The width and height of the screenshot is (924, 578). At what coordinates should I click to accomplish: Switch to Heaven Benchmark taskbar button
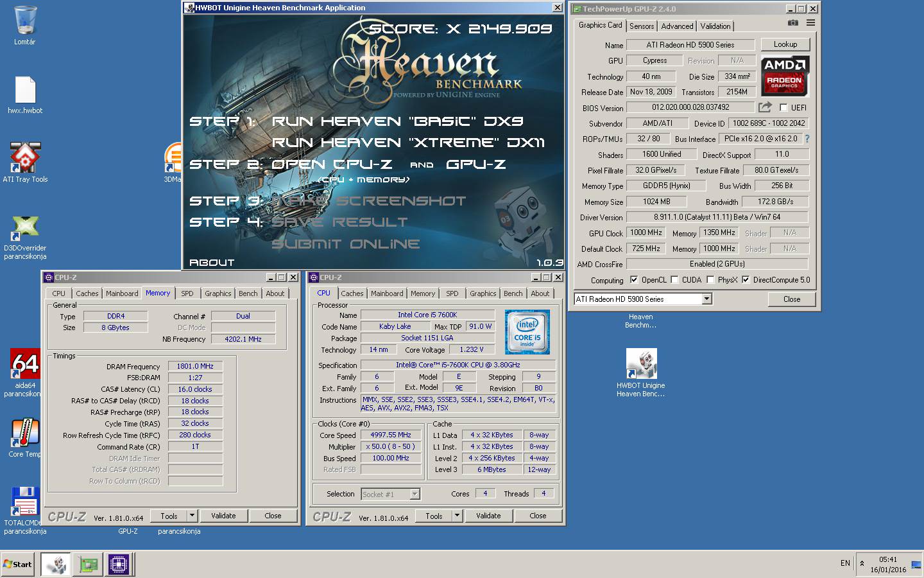pyautogui.click(x=56, y=565)
